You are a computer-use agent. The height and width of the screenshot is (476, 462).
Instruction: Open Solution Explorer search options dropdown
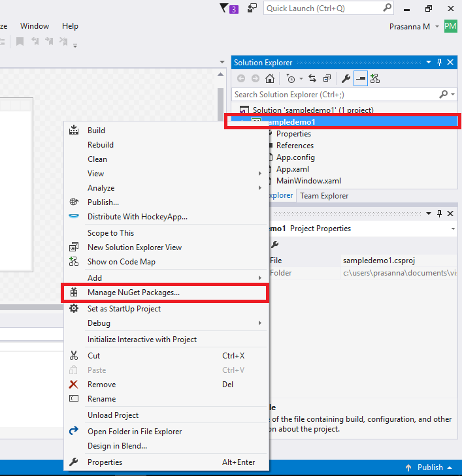pyautogui.click(x=453, y=95)
